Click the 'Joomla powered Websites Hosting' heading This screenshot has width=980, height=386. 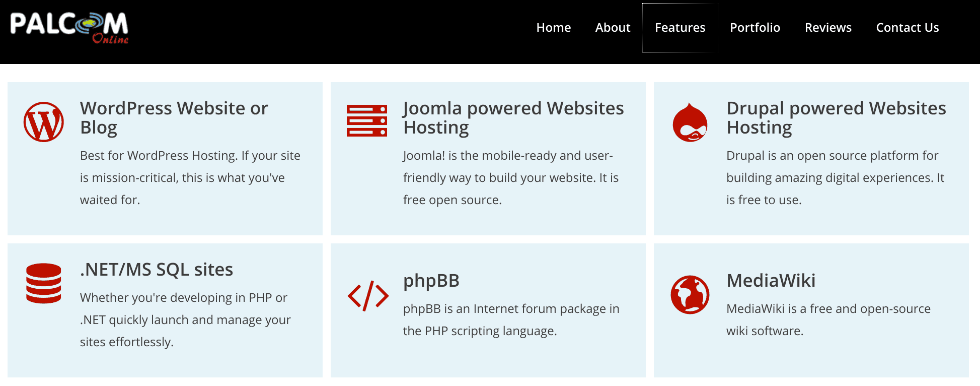click(x=513, y=118)
